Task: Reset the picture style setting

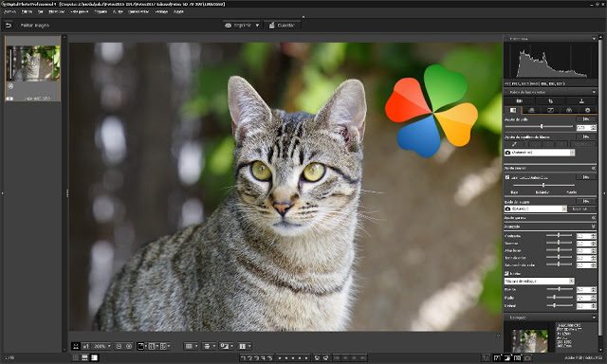Action: pyautogui.click(x=586, y=202)
